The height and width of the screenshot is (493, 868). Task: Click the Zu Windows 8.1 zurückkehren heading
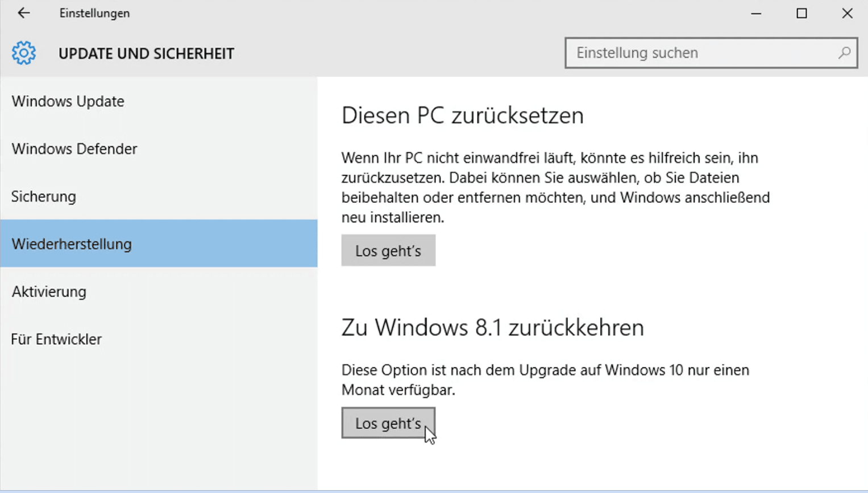pyautogui.click(x=492, y=328)
